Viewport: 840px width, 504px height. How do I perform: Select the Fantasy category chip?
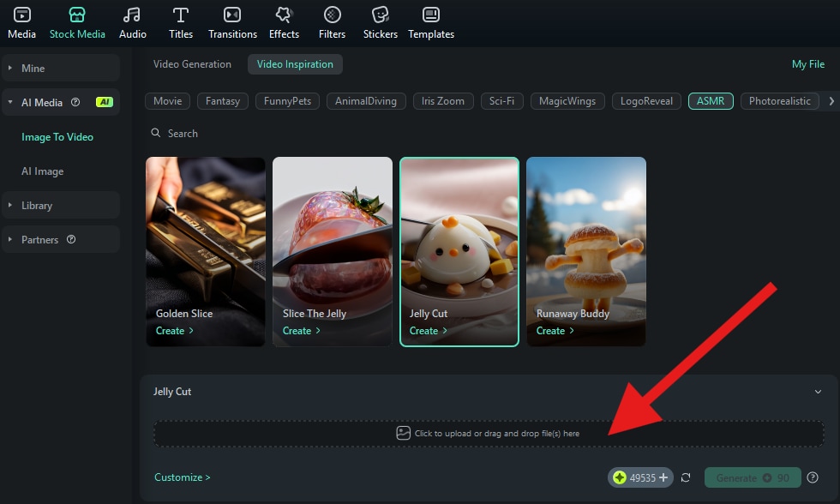pos(222,101)
